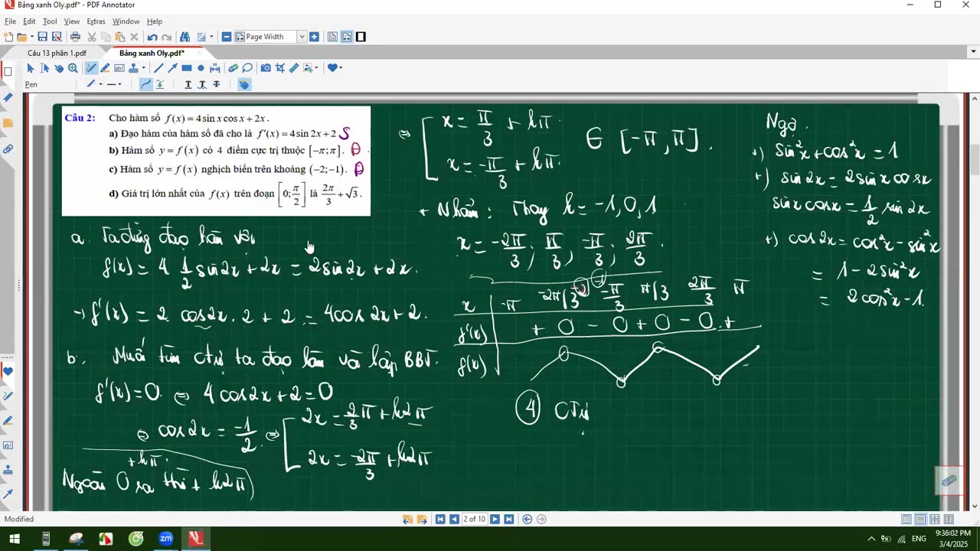
Task: Select the Zoom magnifier tool
Action: pos(73,68)
